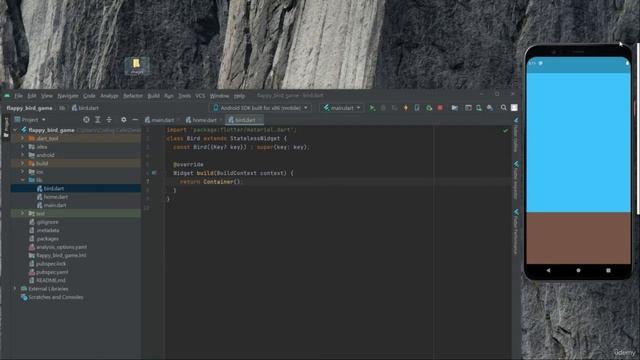The image size is (640, 360).
Task: Expand the build folder
Action: 22,163
